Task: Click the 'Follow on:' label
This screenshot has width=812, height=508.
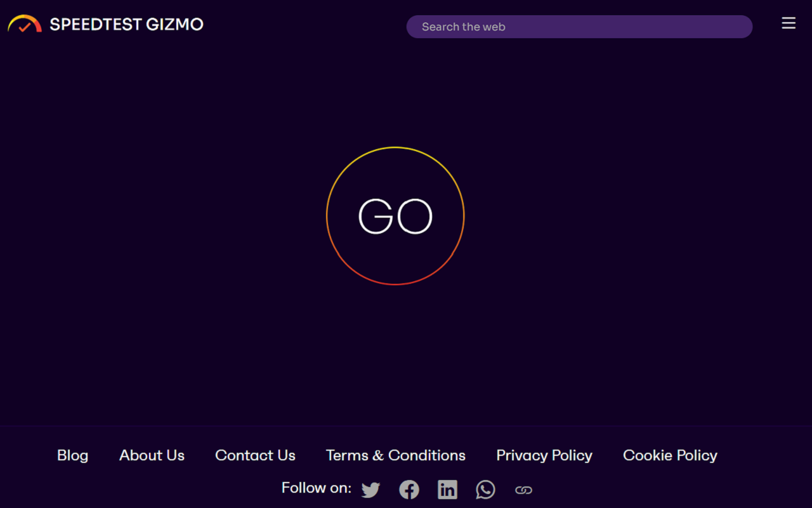Action: pos(317,488)
